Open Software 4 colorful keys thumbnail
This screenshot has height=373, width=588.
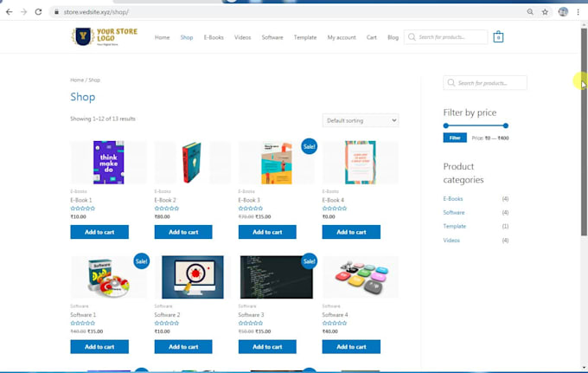click(361, 277)
